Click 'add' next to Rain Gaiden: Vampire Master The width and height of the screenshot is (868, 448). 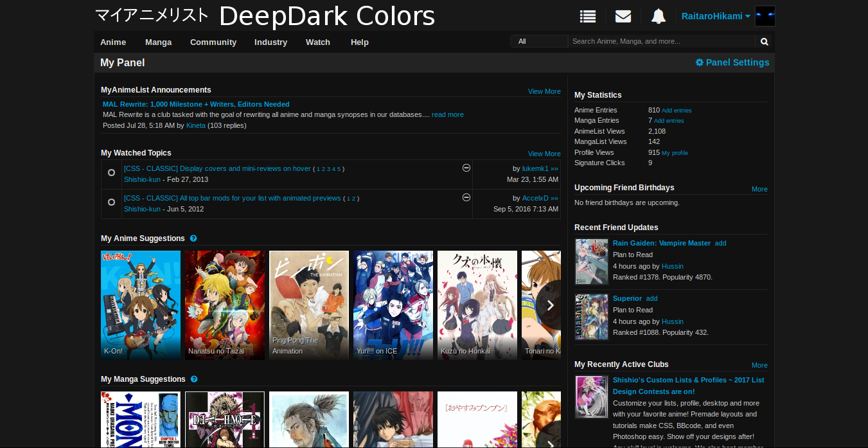click(x=721, y=243)
